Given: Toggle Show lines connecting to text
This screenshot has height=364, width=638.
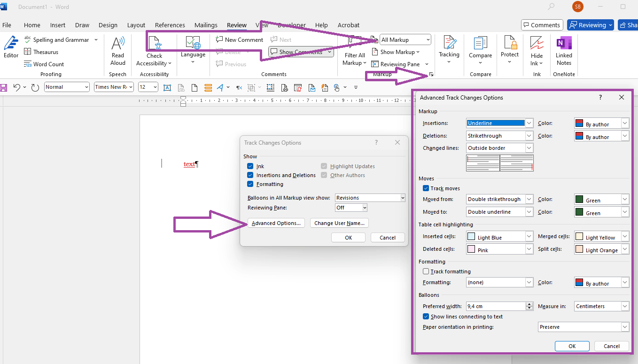Looking at the screenshot, I should pyautogui.click(x=426, y=316).
